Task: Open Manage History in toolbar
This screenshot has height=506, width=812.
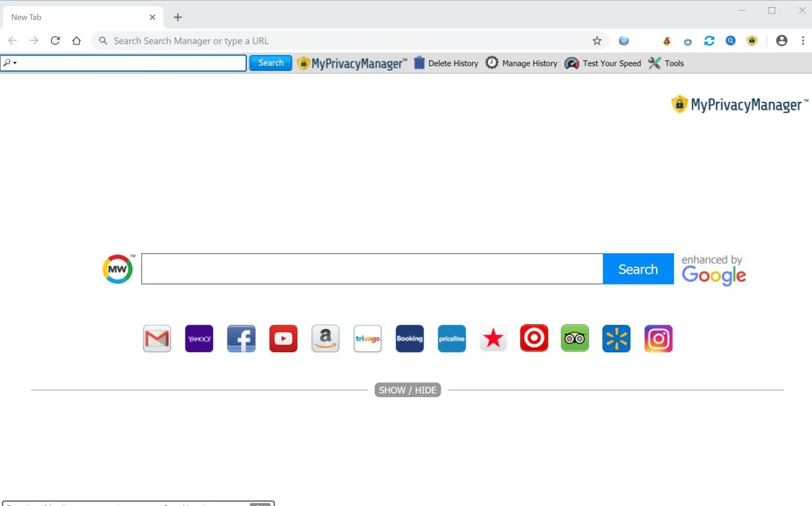Action: tap(521, 63)
